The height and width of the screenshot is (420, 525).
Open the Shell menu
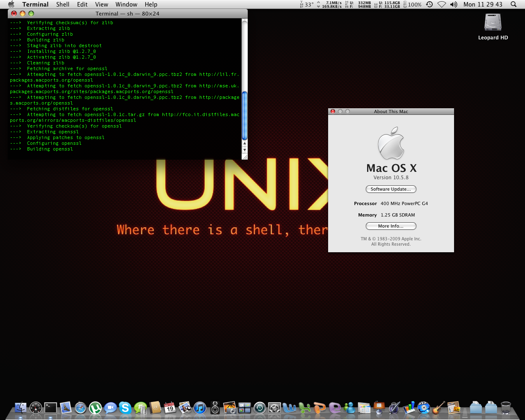click(63, 5)
